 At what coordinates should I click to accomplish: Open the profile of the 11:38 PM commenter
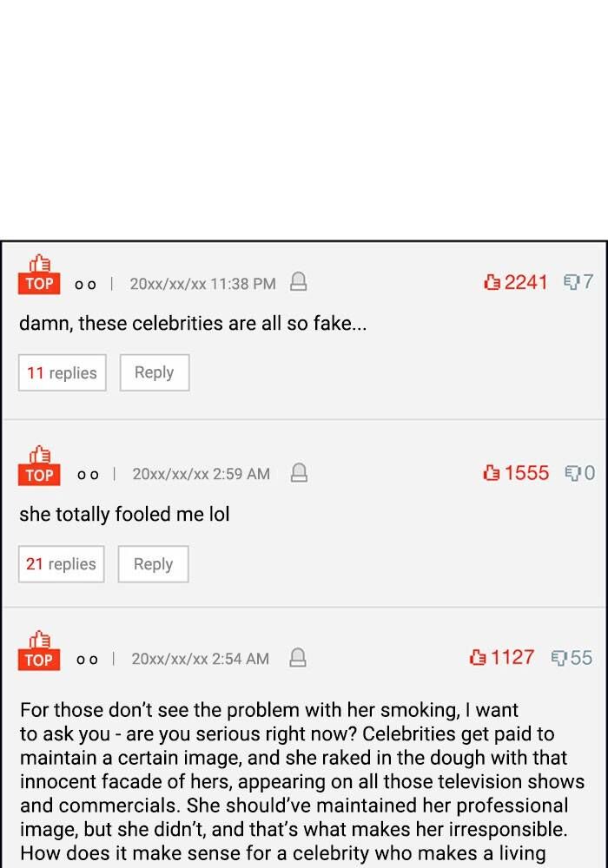click(85, 284)
